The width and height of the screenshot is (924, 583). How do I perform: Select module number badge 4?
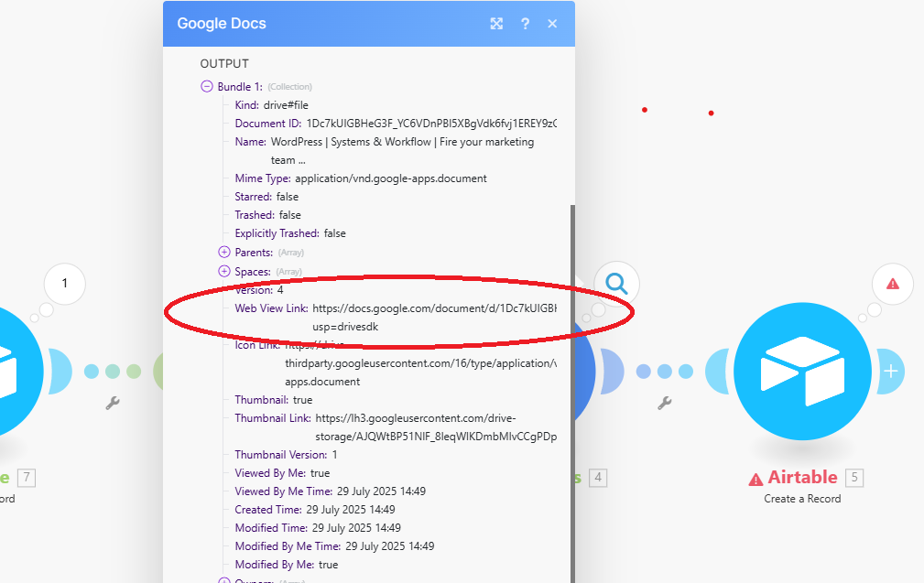tap(598, 478)
